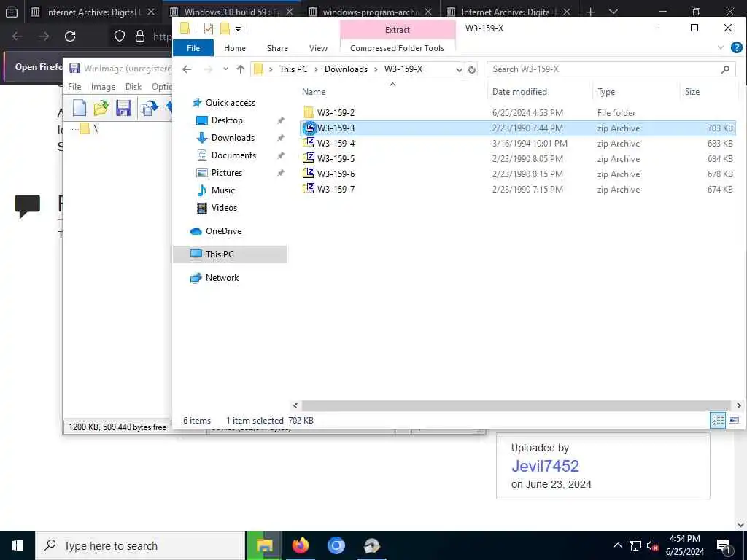Open WinImage Image menu
This screenshot has width=747, height=560.
[x=103, y=87]
